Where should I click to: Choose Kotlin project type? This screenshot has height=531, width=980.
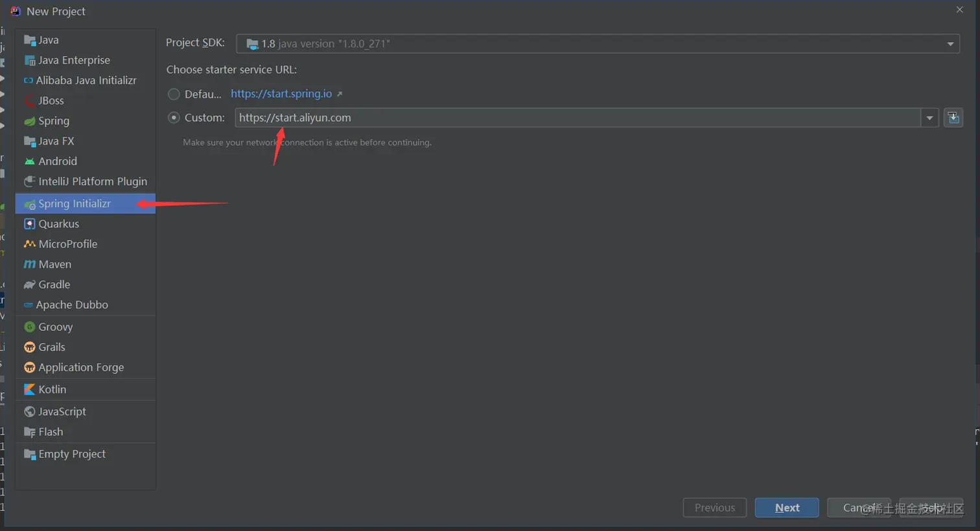pos(86,389)
